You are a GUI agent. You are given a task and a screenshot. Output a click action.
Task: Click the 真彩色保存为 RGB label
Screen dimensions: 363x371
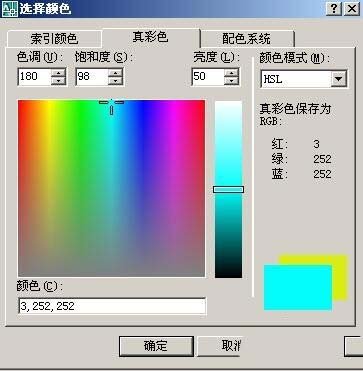tap(295, 114)
